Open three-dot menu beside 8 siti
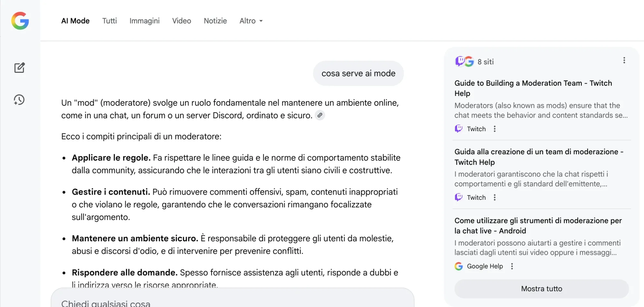This screenshot has width=644, height=307. coord(624,61)
